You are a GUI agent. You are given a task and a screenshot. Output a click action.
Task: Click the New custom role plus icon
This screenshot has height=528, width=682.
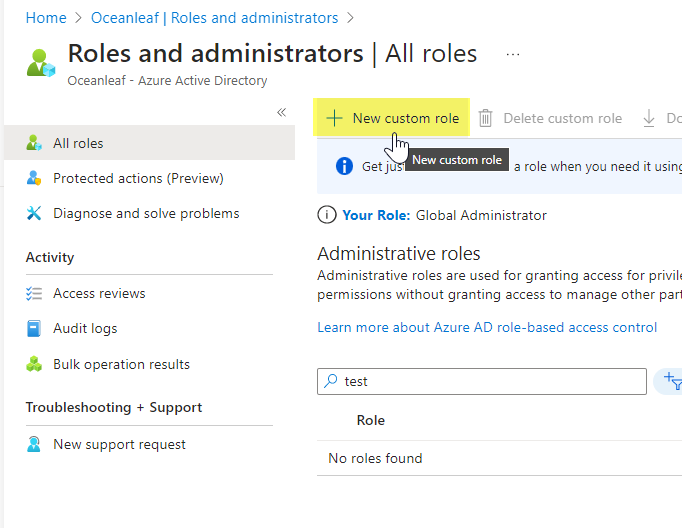click(334, 118)
